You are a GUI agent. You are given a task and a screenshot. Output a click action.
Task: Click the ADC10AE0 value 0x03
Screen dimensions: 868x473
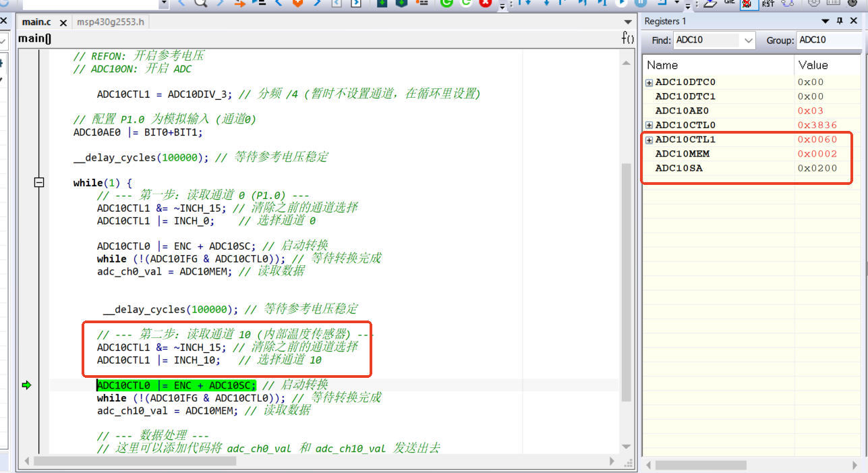(x=811, y=111)
